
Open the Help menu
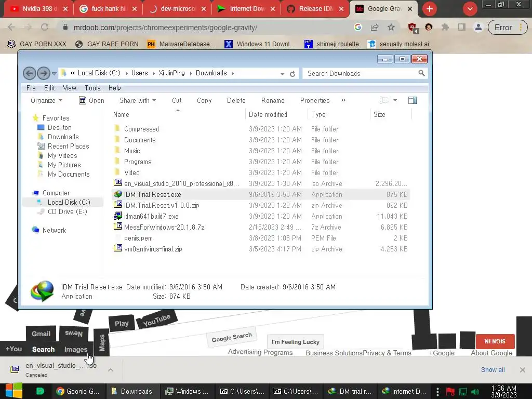tap(114, 88)
